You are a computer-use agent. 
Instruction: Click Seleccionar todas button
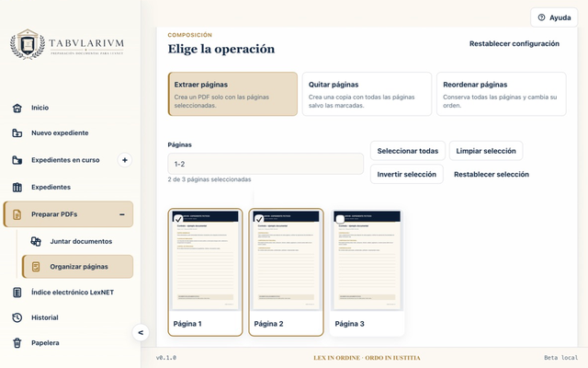(408, 151)
